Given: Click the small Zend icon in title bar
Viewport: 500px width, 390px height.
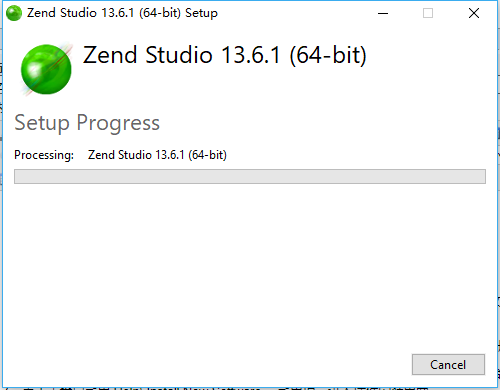Looking at the screenshot, I should (14, 13).
